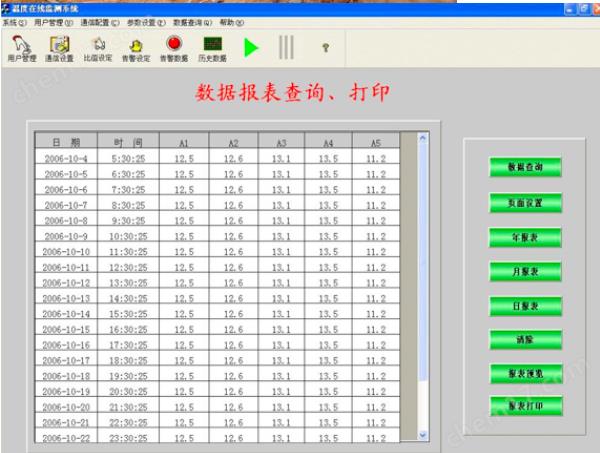The height and width of the screenshot is (453, 600).
Task: Open the 系统 menu
Action: point(14,21)
